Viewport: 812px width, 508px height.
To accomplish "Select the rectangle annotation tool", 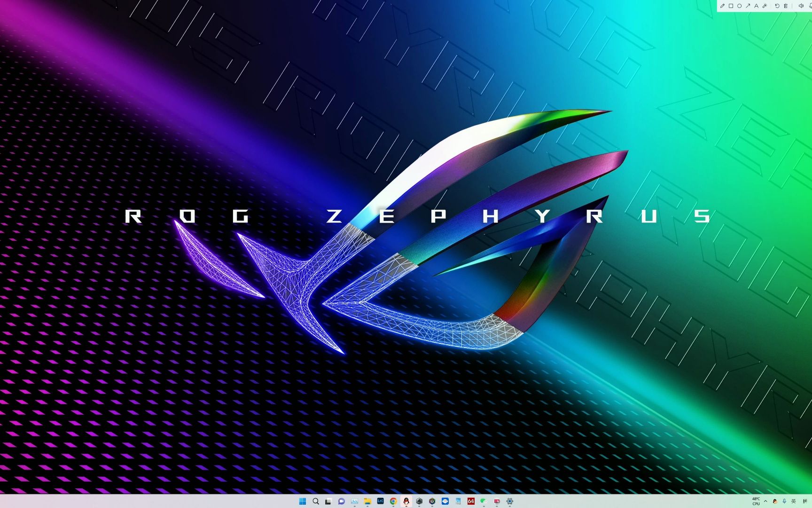I will point(731,6).
